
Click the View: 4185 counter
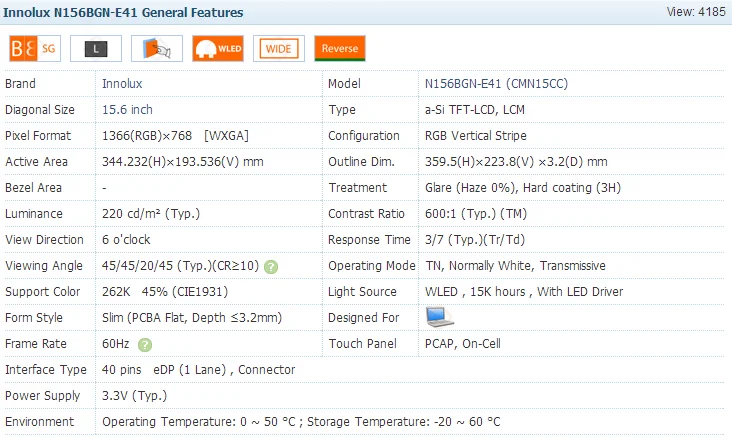(696, 12)
